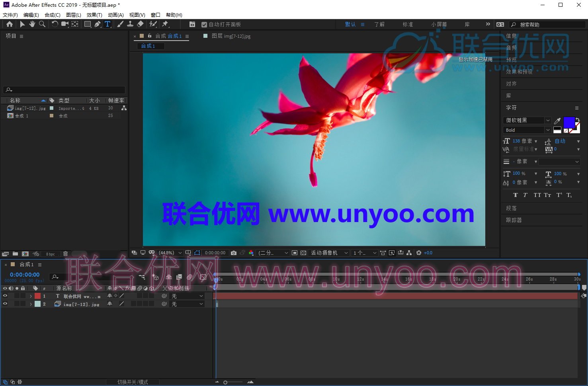Open the 跟踪器 panel
This screenshot has width=588, height=386.
point(514,220)
